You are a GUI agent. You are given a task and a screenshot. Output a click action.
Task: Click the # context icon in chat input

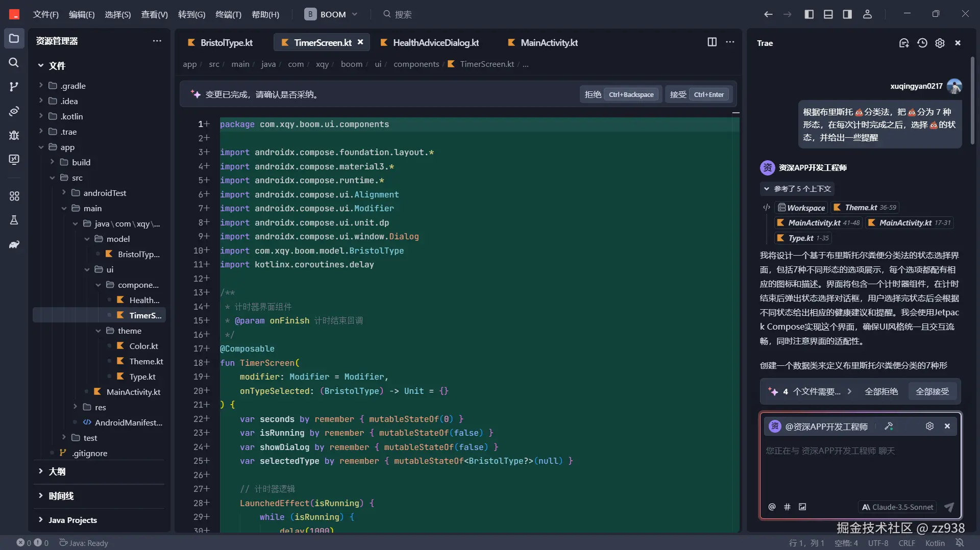(x=787, y=507)
